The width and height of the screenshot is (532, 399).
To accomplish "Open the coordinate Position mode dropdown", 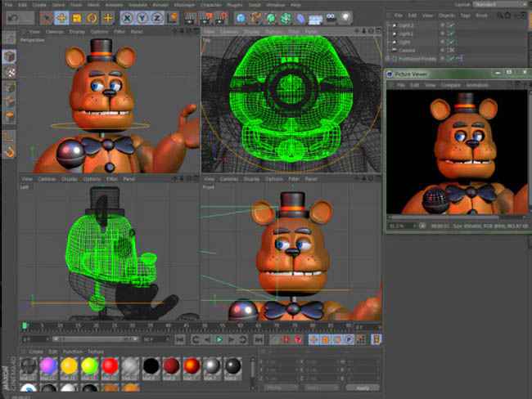I will pos(281,388).
